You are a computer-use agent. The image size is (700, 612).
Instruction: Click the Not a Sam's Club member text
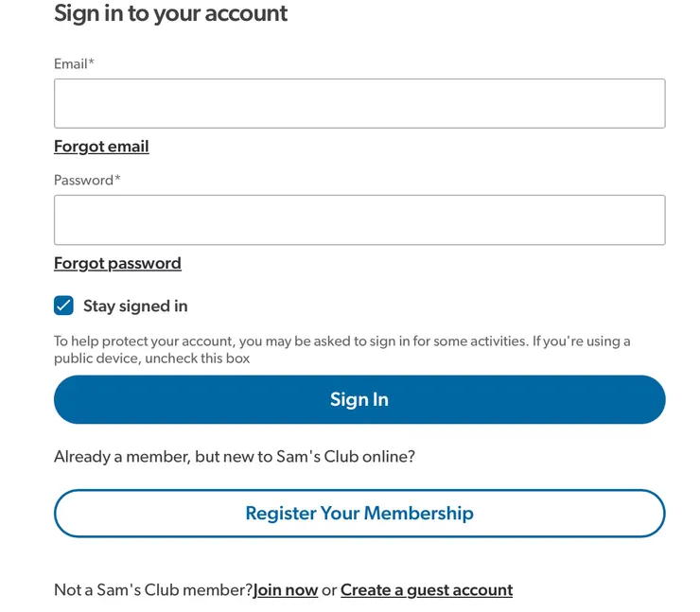point(153,590)
